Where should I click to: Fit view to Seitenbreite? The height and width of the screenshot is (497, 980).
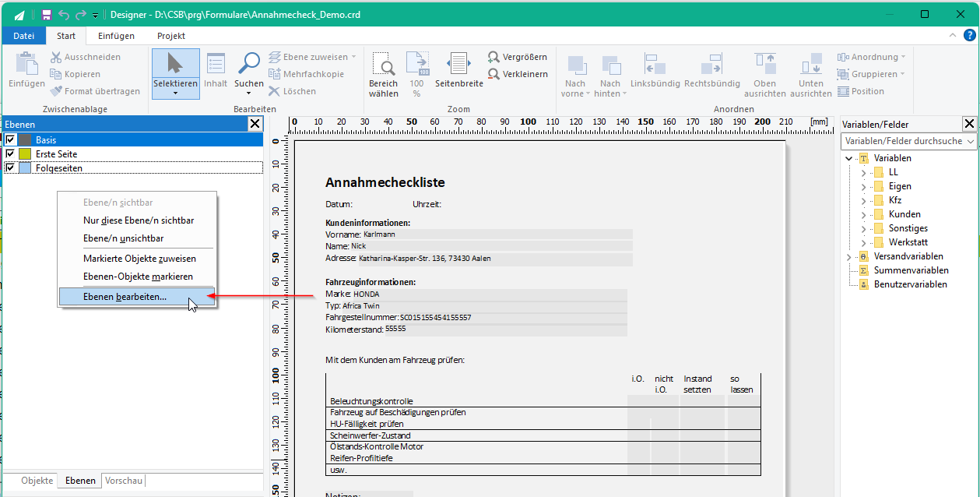coord(458,70)
